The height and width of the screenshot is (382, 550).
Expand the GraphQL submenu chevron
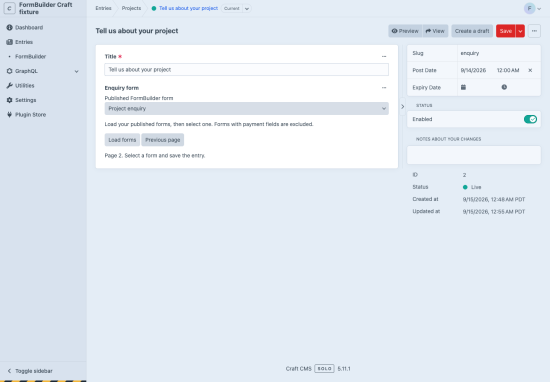76,71
